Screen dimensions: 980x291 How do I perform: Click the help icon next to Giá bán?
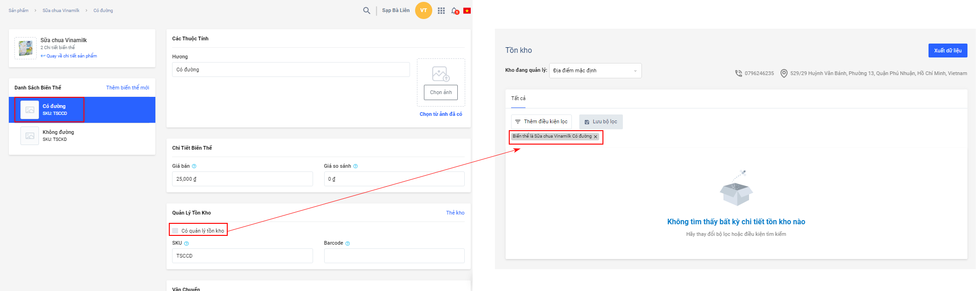[x=194, y=166]
